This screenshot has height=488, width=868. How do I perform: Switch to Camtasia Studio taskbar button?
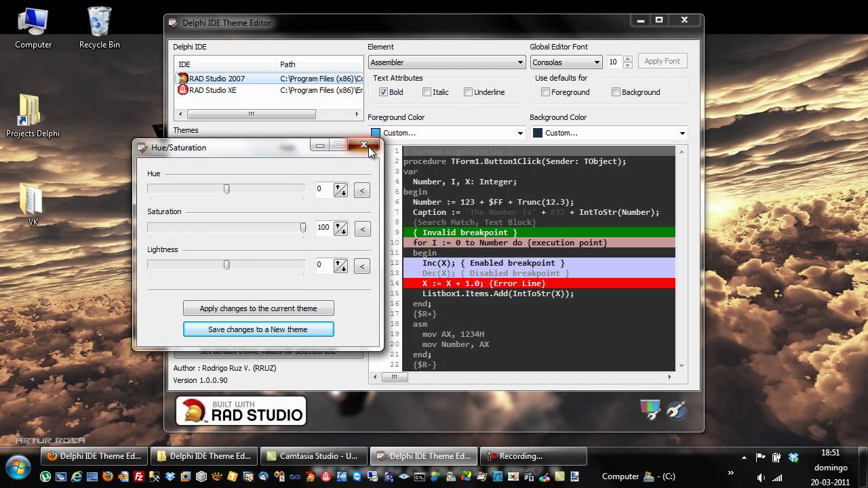point(313,456)
